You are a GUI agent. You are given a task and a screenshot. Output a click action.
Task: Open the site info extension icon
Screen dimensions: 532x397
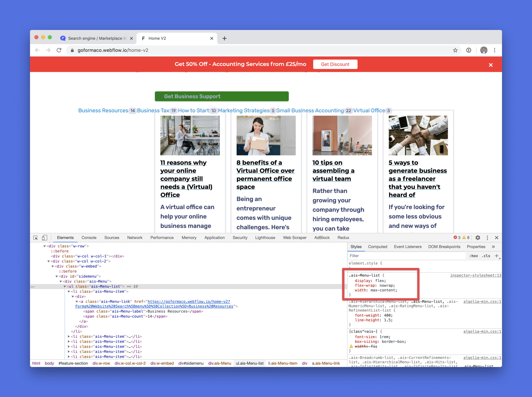469,50
